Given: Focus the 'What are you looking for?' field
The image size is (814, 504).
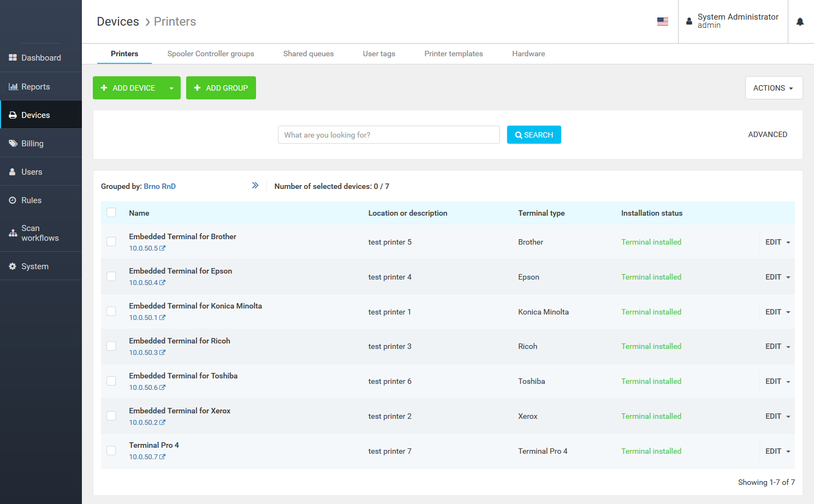Looking at the screenshot, I should coord(388,135).
